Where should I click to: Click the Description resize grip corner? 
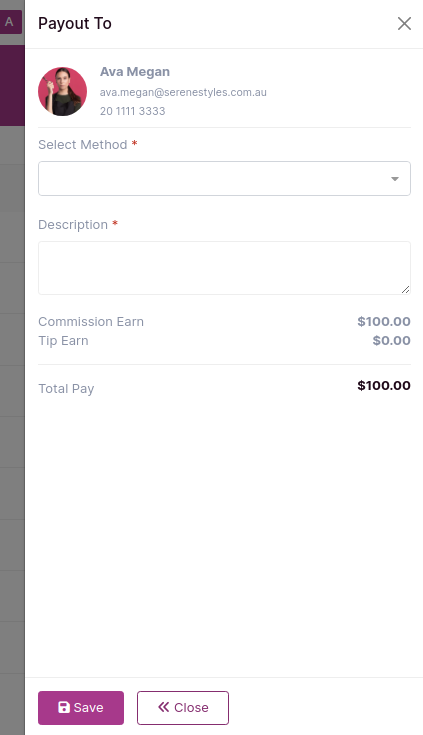click(406, 290)
